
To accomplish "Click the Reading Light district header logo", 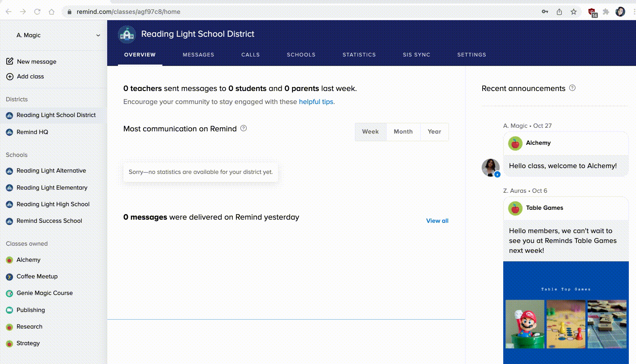I will pyautogui.click(x=127, y=35).
